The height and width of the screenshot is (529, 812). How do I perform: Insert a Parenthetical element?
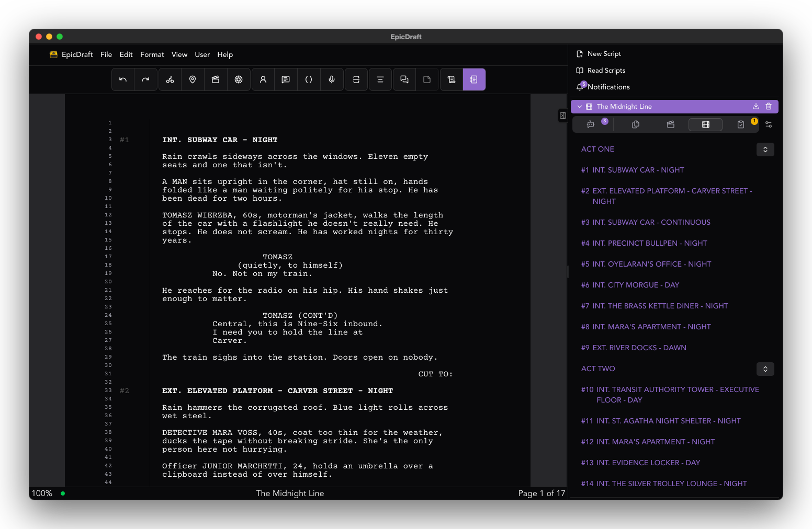click(x=309, y=79)
